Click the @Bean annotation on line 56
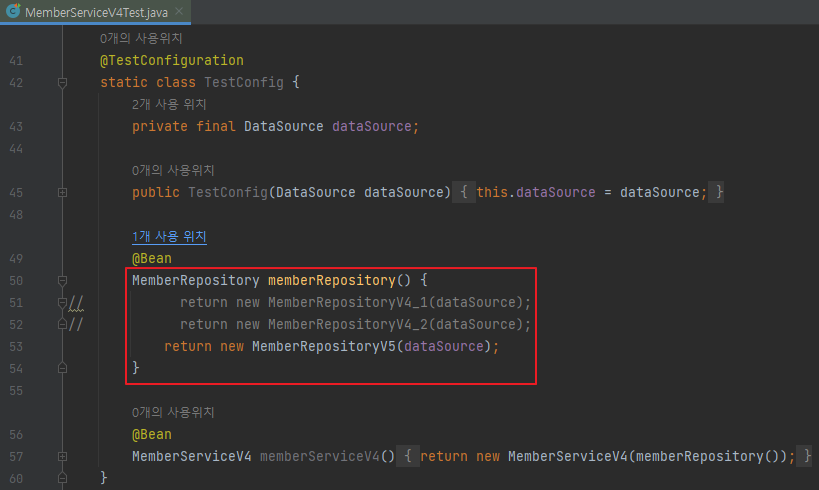 (151, 435)
